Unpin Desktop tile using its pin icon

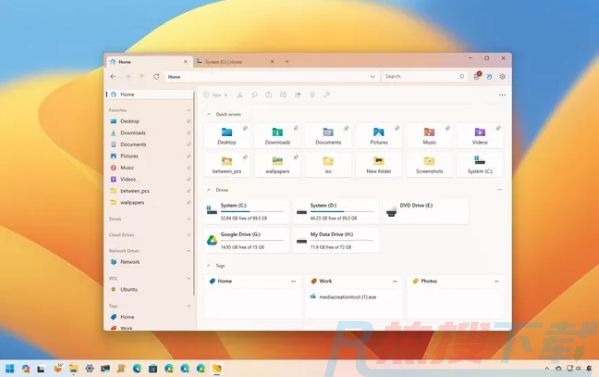coord(245,128)
